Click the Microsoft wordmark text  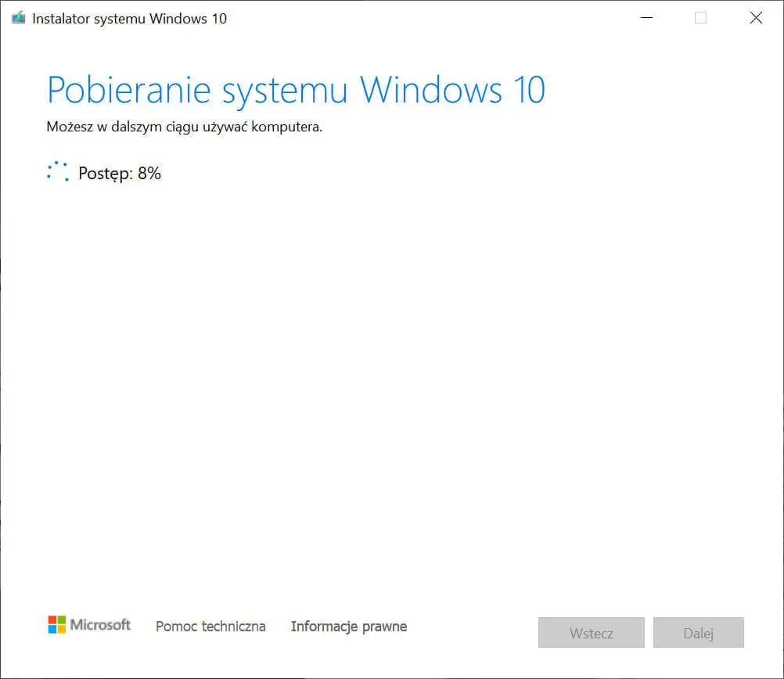(100, 625)
